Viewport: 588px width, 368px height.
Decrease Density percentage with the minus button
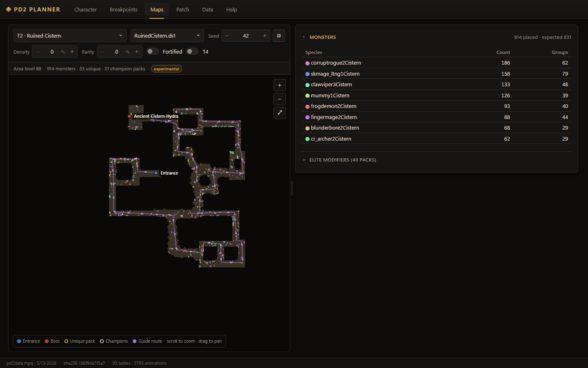(x=38, y=52)
